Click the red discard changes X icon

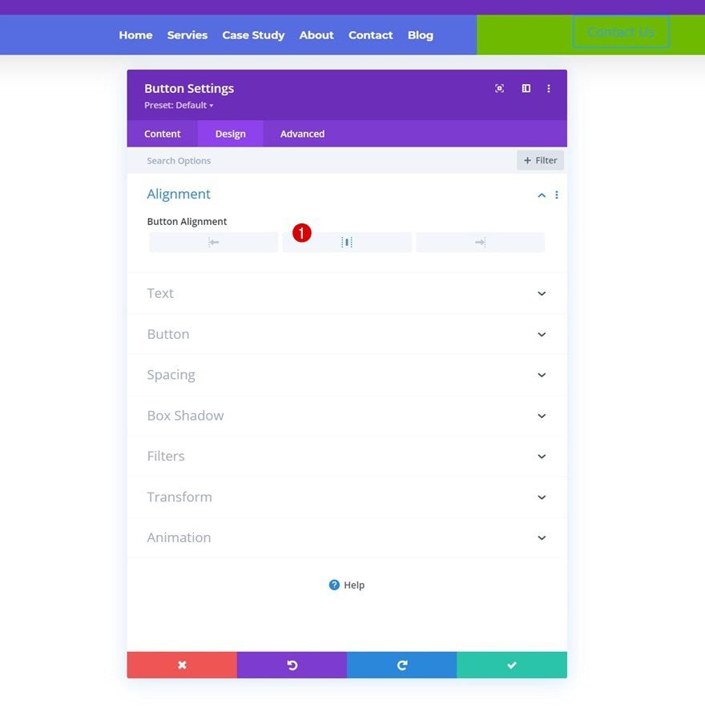(x=182, y=665)
